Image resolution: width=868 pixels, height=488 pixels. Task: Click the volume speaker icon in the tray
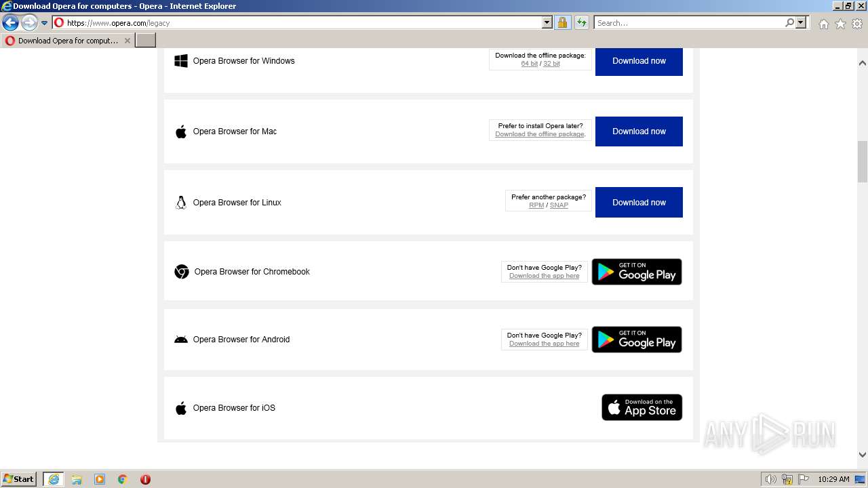coord(771,479)
